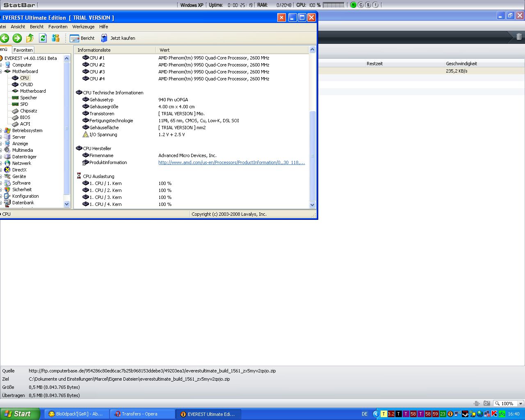The image size is (525, 420).
Task: Click the info list scroll-up arrow
Action: (x=312, y=50)
